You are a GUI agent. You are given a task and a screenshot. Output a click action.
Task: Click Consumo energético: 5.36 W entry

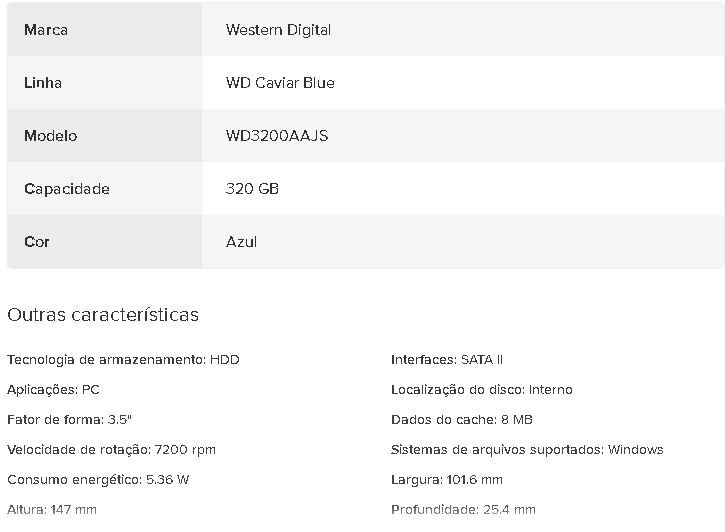pyautogui.click(x=98, y=480)
